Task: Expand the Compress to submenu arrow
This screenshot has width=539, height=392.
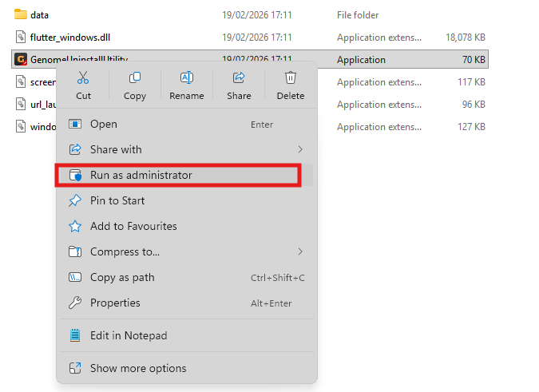Action: [300, 251]
